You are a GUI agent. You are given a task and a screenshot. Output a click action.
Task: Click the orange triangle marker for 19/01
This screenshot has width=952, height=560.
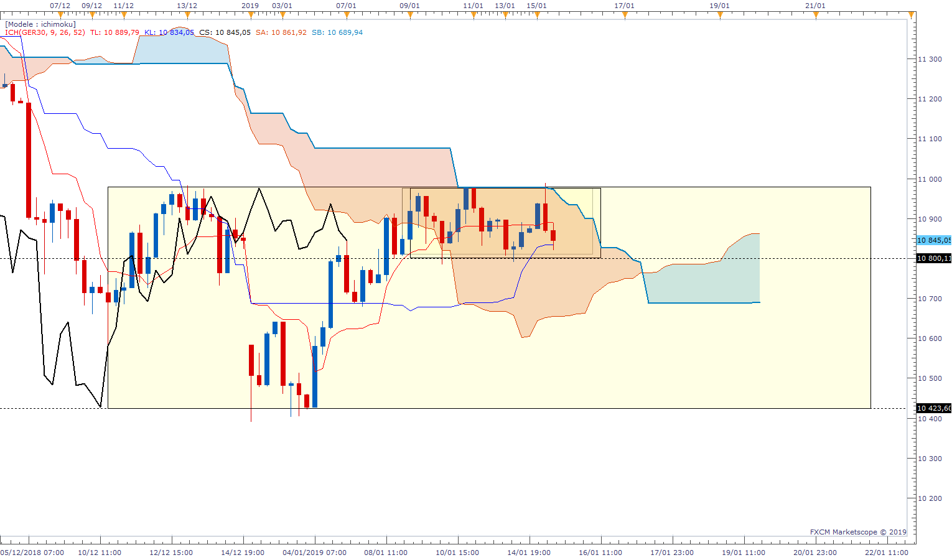(x=720, y=15)
